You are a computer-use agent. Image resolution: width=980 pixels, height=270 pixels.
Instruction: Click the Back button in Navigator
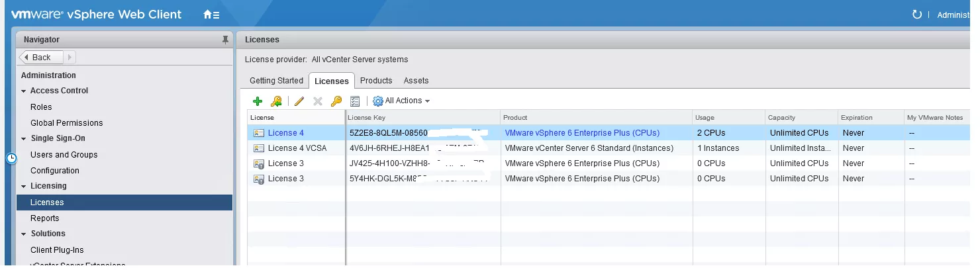(x=41, y=58)
